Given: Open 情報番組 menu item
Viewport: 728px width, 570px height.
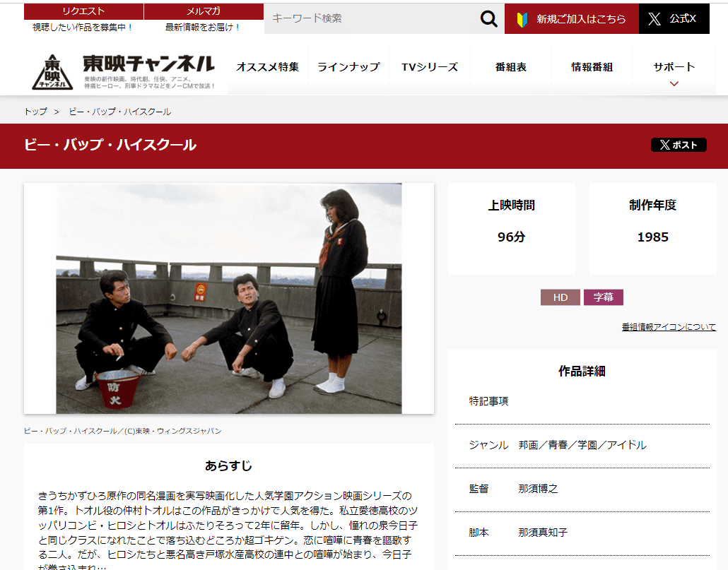Looking at the screenshot, I should 592,67.
